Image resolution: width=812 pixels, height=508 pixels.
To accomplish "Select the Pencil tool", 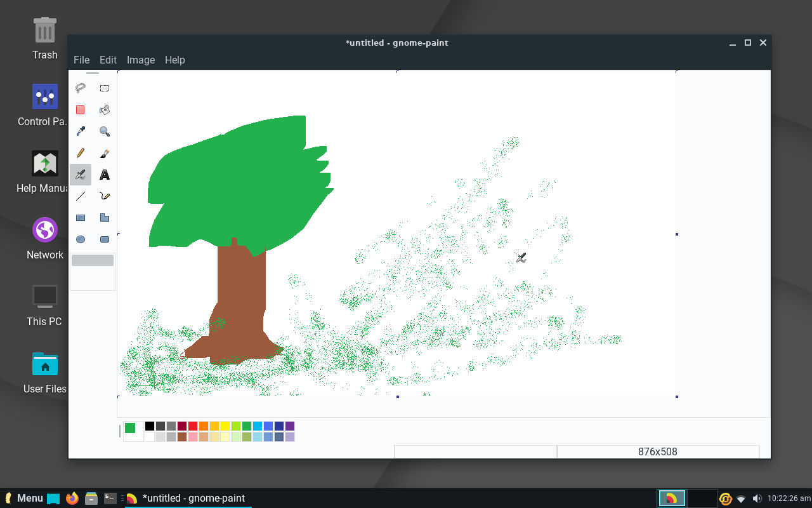I will click(x=80, y=153).
